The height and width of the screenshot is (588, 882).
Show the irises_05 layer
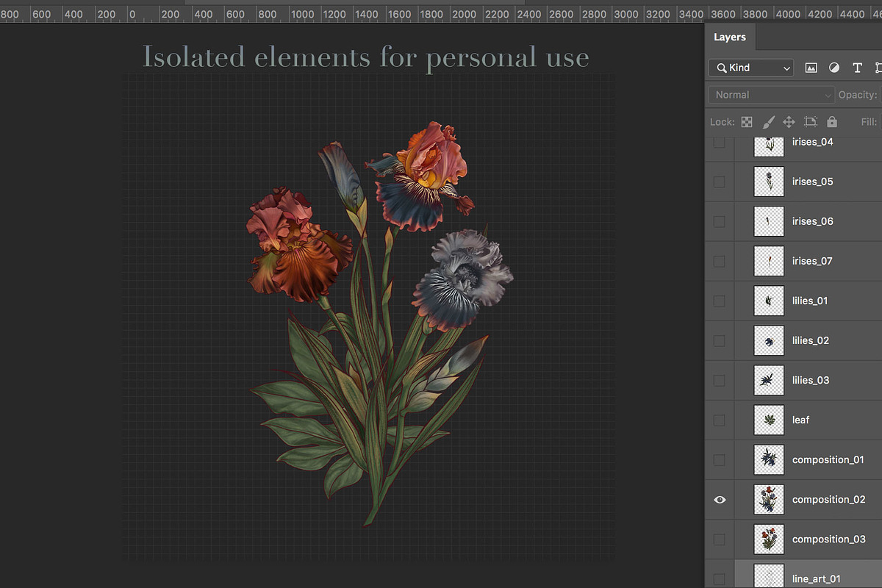coord(720,182)
